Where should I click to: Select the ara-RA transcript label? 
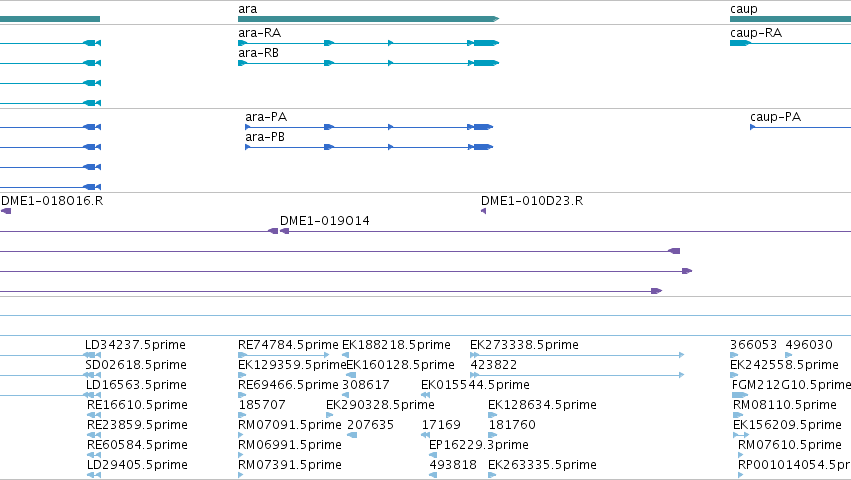(x=259, y=33)
